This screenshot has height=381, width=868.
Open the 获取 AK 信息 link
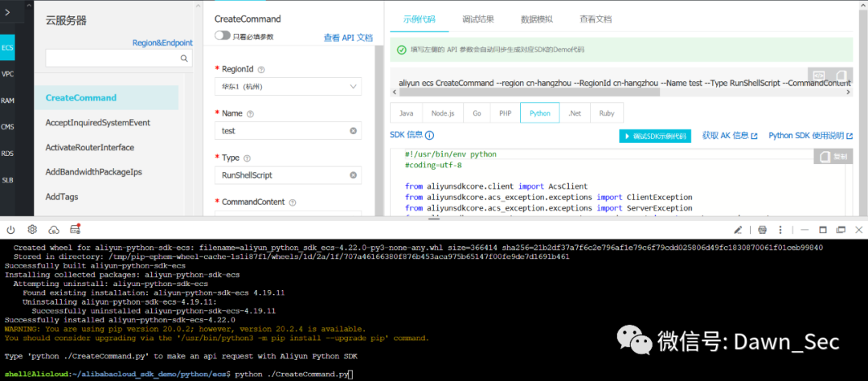tap(730, 136)
